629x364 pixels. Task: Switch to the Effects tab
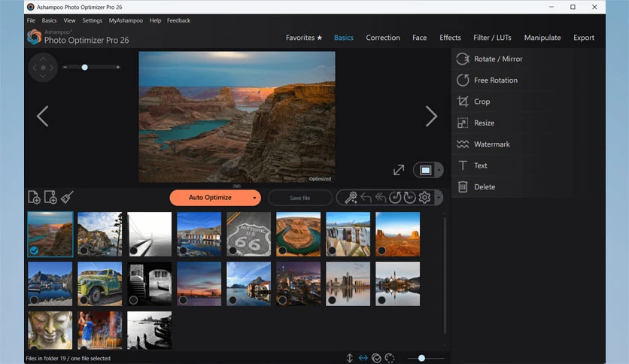click(450, 38)
